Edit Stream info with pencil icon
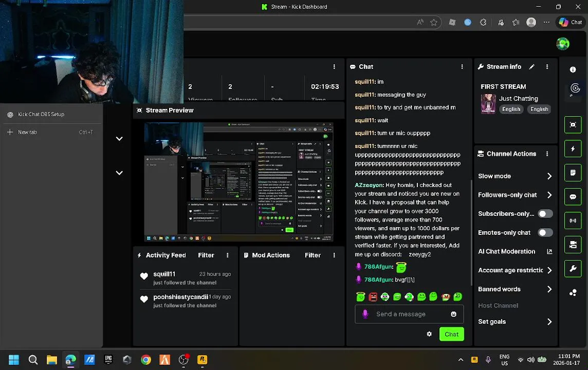Image resolution: width=588 pixels, height=370 pixels. coord(531,67)
